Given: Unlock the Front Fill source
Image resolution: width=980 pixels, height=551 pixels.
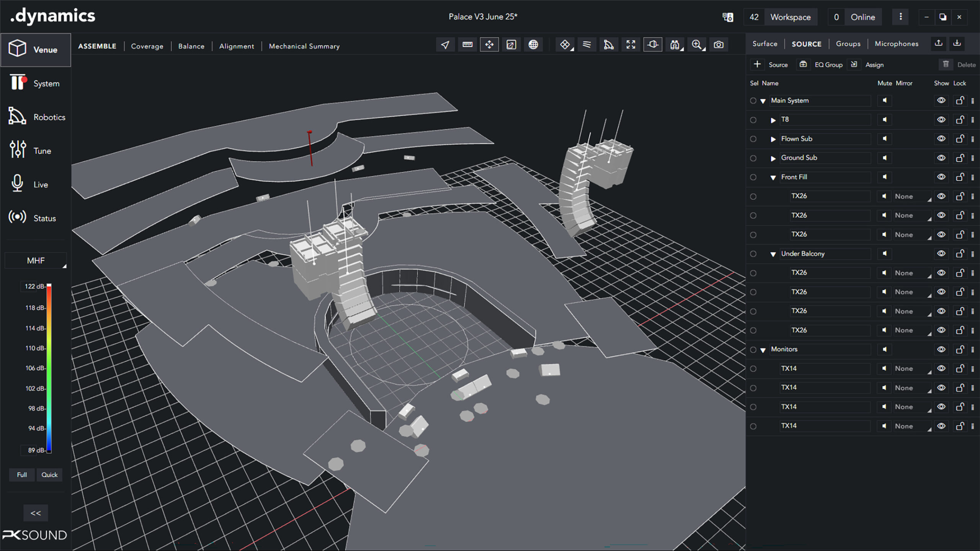Looking at the screenshot, I should [960, 177].
